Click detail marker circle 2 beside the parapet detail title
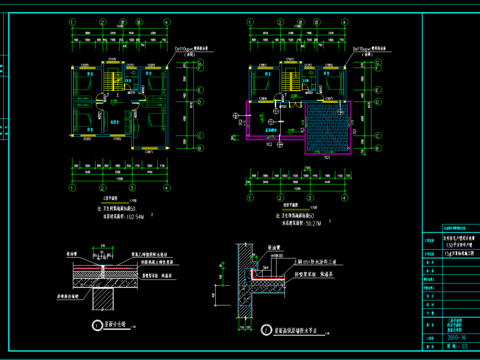The image size is (480, 360). [266, 330]
